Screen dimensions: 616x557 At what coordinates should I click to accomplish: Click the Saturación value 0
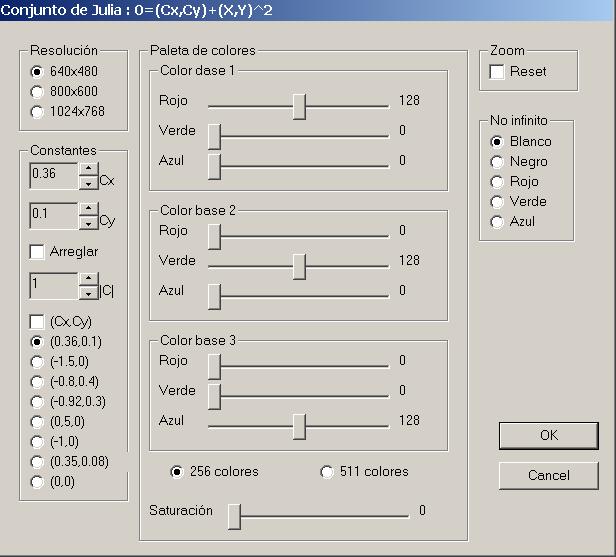[422, 510]
